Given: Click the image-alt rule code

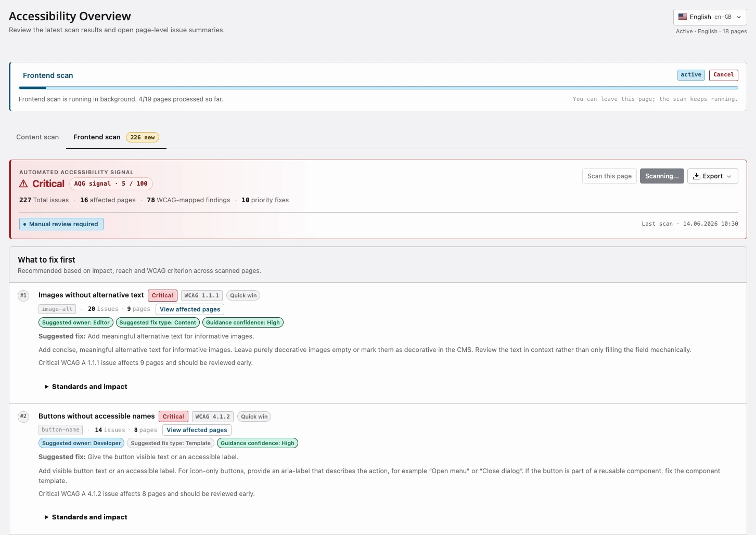Looking at the screenshot, I should pos(57,309).
